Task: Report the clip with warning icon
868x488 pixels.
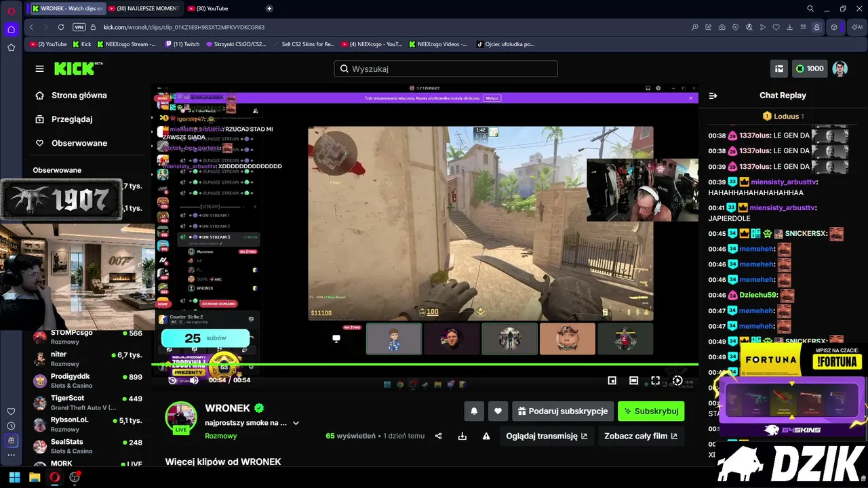Action: pos(486,436)
